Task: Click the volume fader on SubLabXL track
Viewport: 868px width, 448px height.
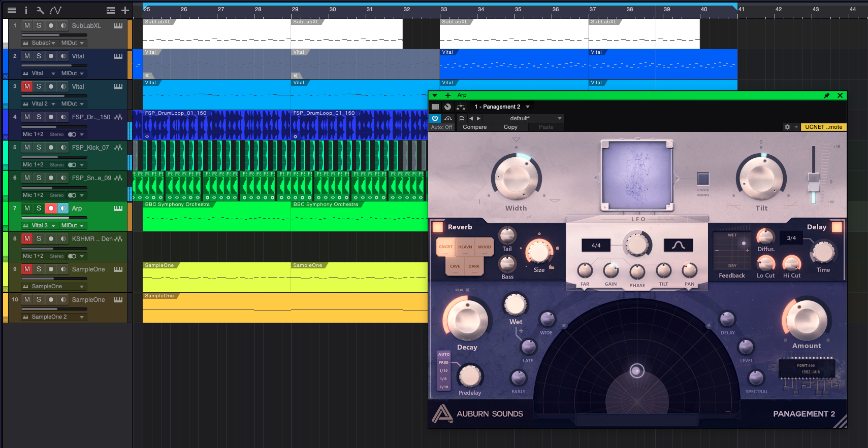Action: coord(54,35)
